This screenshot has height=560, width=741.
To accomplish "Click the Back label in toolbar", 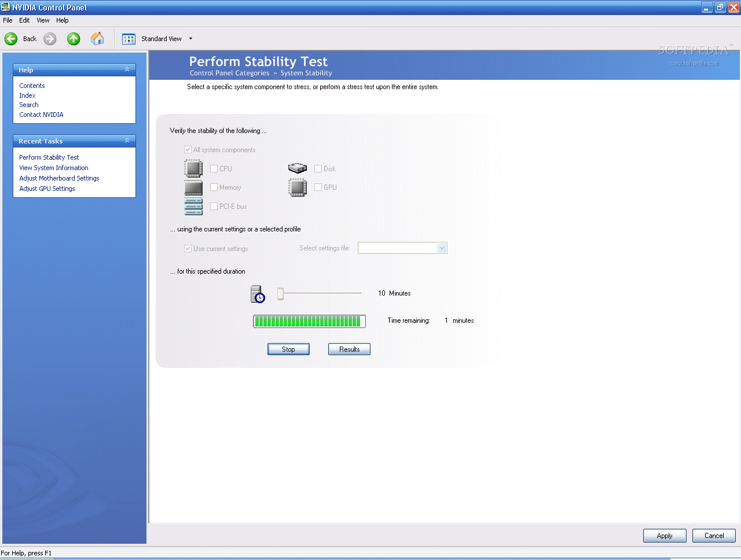I will coord(30,39).
